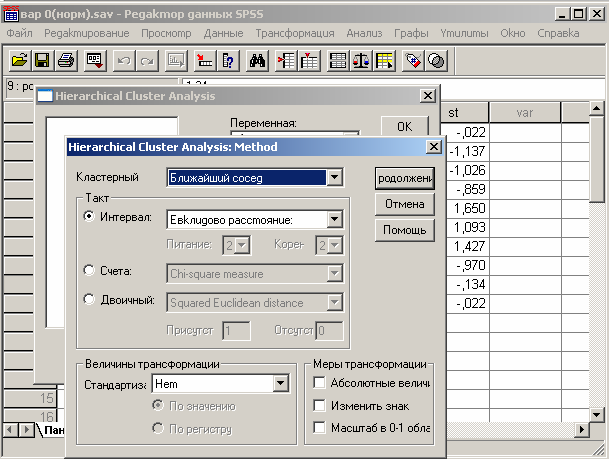
Task: Select row header 15
Action: pyautogui.click(x=30, y=398)
